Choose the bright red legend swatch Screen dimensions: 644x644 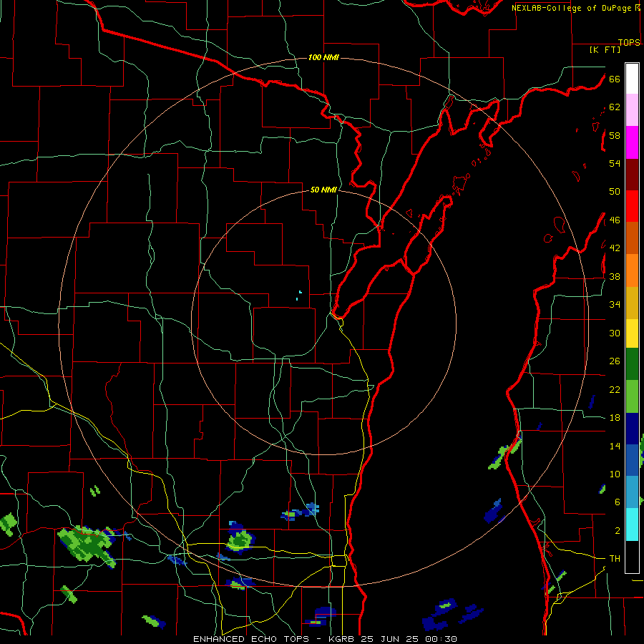click(x=632, y=206)
